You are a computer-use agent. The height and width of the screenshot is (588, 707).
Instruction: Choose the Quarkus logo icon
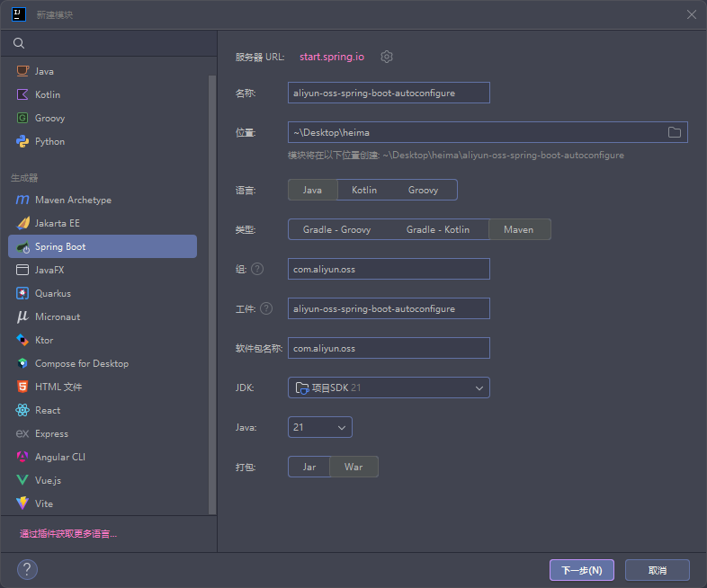click(22, 293)
